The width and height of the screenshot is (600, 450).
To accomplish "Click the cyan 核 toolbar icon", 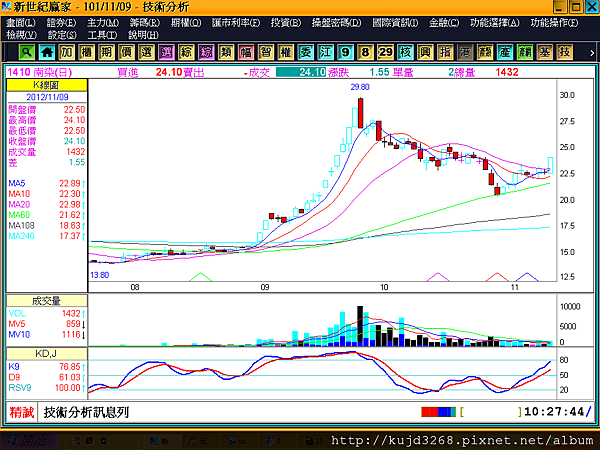I will [x=405, y=52].
